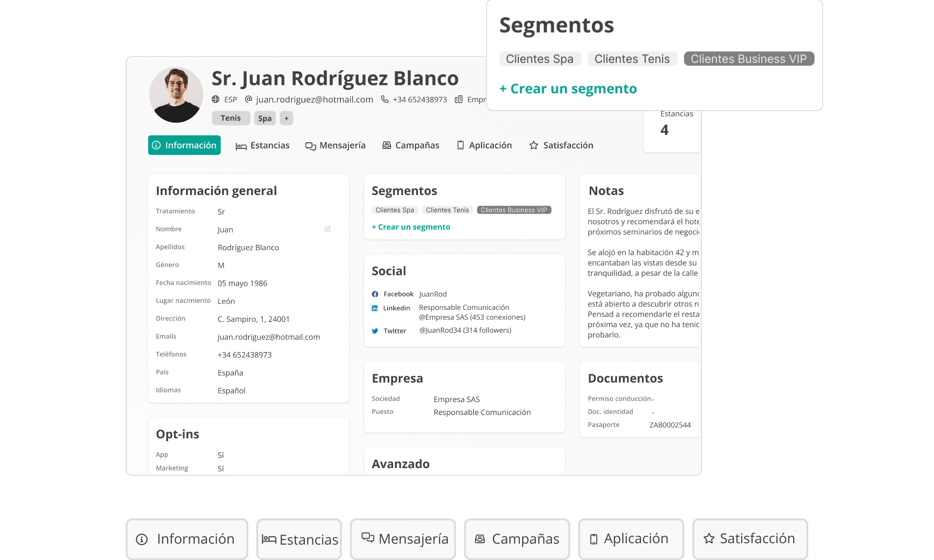Expand the Avanzado section
This screenshot has height=560, width=934.
pos(400,462)
